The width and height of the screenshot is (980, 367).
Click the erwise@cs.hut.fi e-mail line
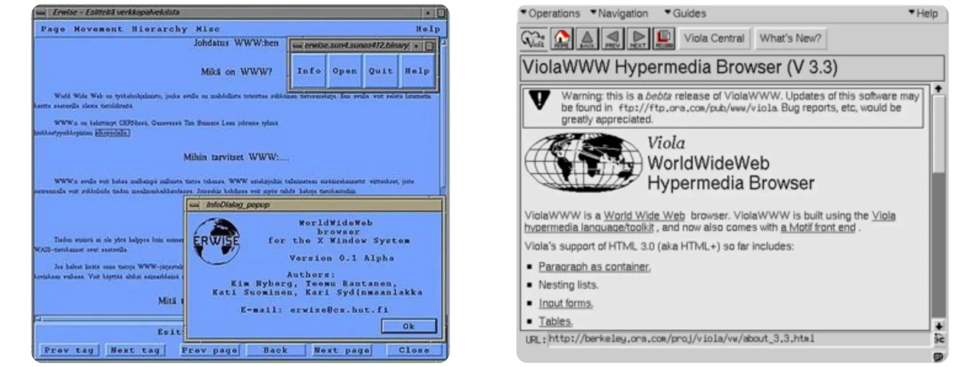coord(315,312)
